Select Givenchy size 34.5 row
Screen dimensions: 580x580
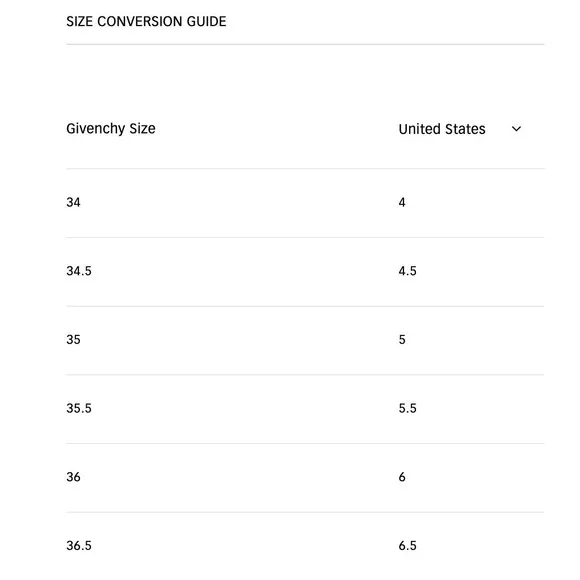(x=305, y=272)
